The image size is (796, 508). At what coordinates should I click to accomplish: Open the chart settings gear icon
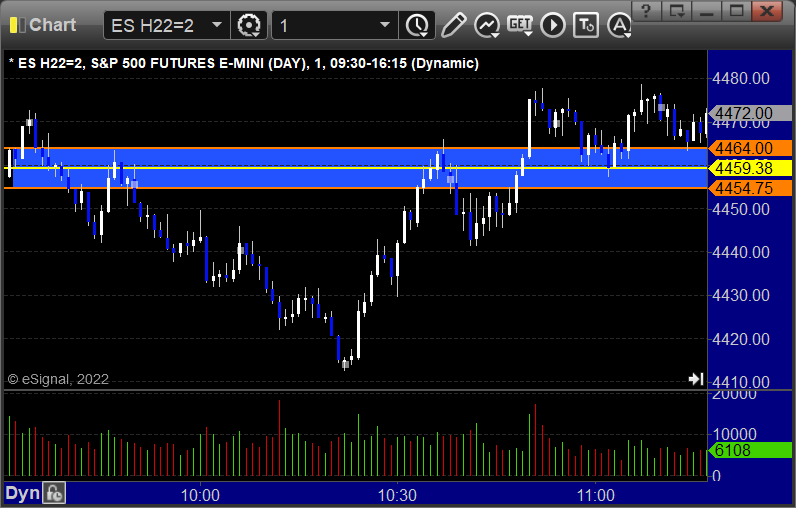click(249, 25)
